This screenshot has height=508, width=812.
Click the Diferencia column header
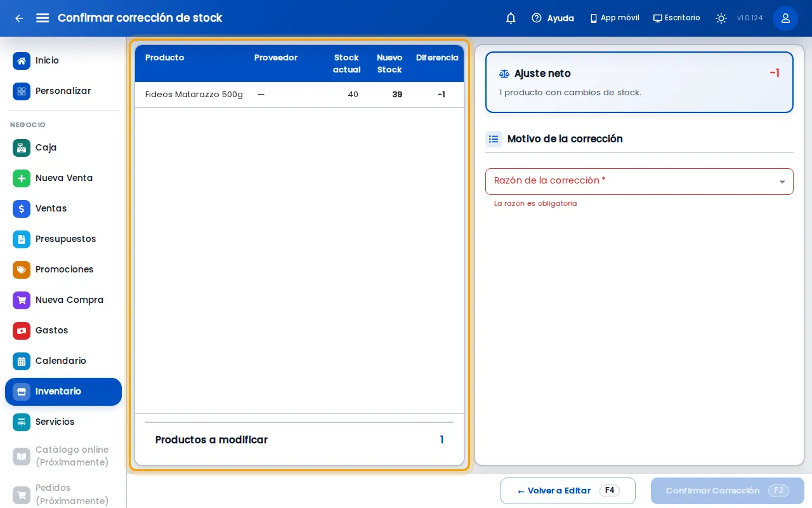click(437, 58)
